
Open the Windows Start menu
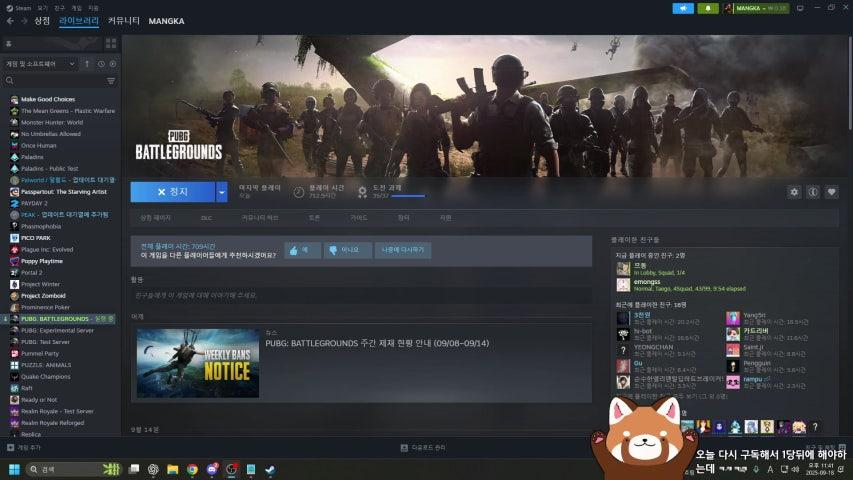pyautogui.click(x=14, y=469)
